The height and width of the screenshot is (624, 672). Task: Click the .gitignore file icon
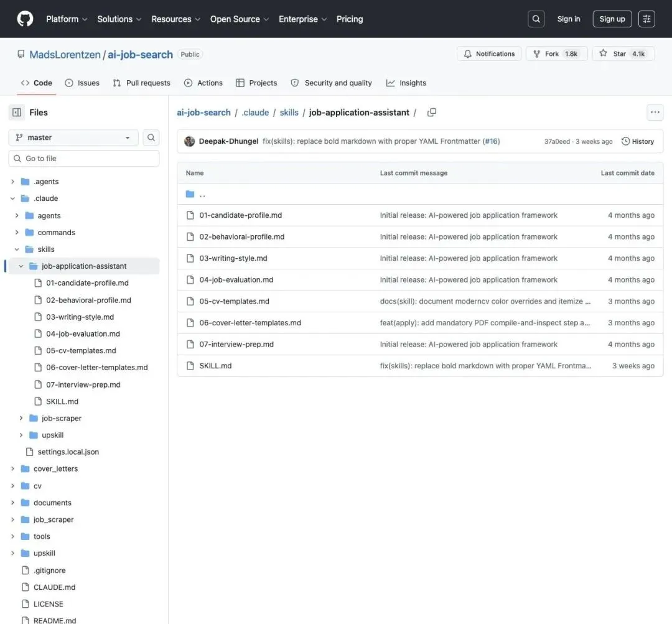[x=26, y=570]
